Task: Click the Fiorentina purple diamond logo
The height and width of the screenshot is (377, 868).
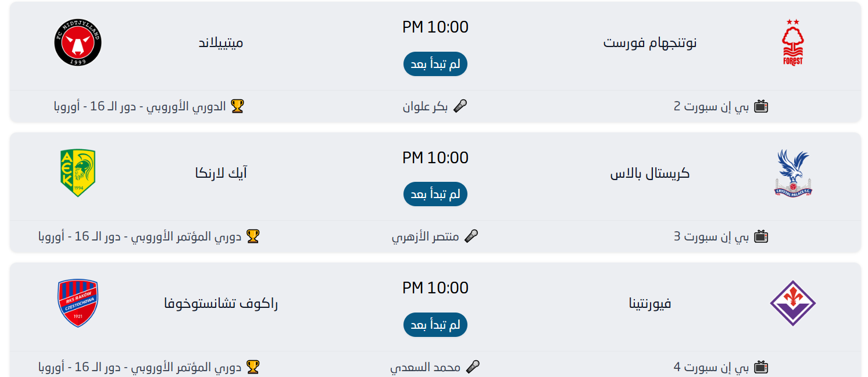Action: pyautogui.click(x=793, y=303)
